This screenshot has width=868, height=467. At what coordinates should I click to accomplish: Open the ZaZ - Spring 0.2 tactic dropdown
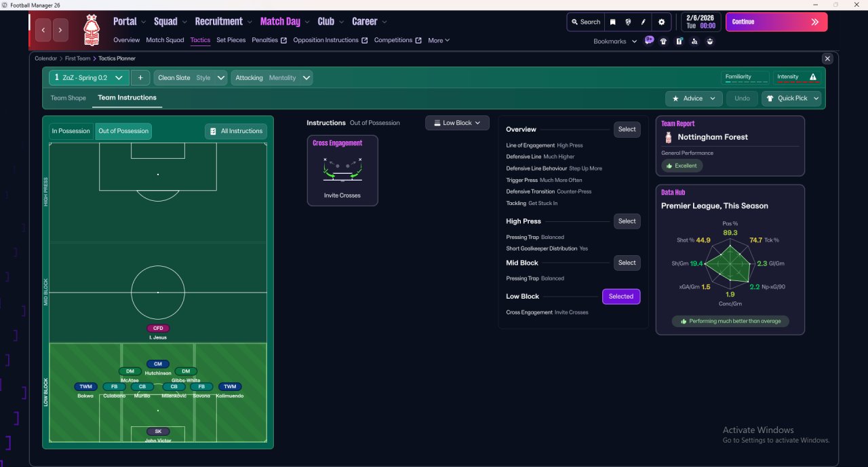[x=89, y=78]
